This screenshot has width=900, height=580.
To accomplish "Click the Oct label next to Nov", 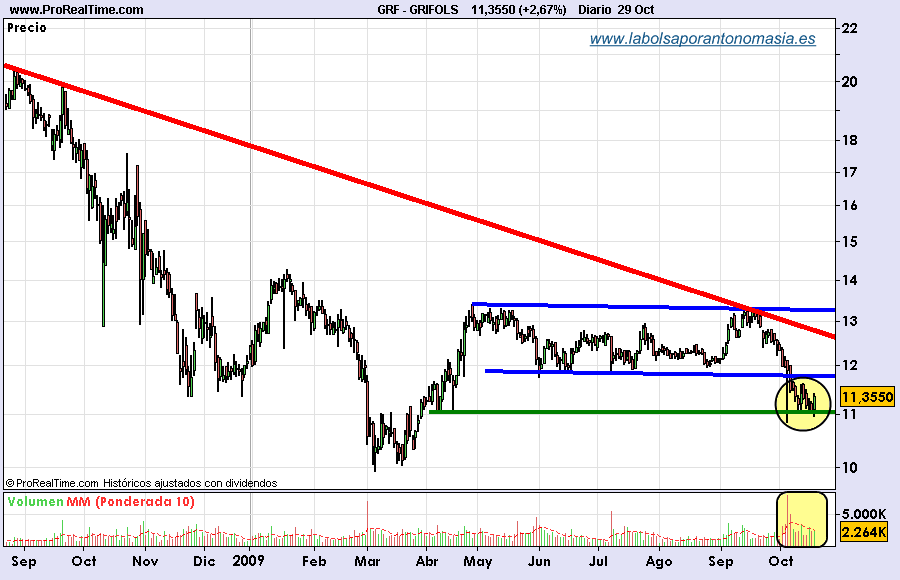I will click(84, 561).
